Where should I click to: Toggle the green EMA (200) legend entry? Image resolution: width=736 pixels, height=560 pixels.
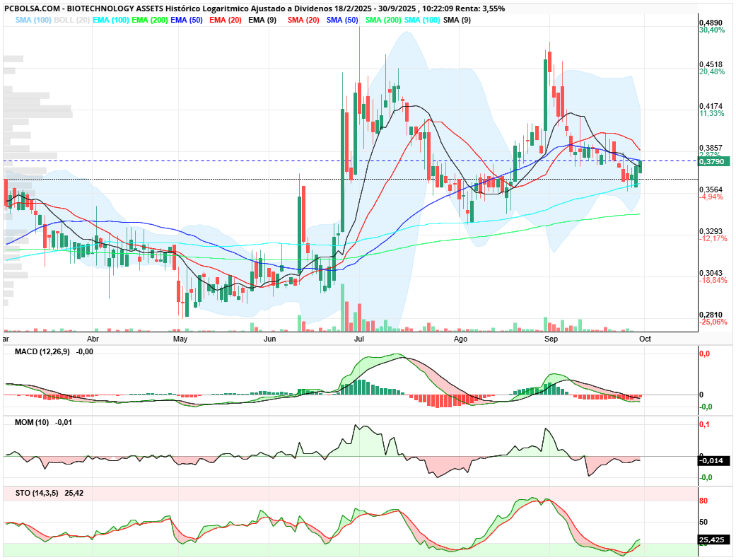coord(149,20)
